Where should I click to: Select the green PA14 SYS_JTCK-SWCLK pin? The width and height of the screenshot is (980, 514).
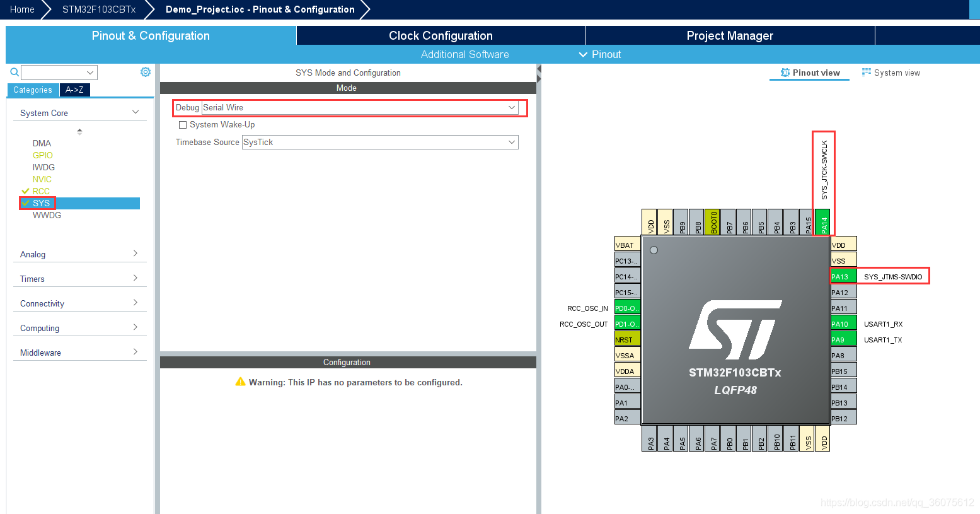click(x=823, y=223)
